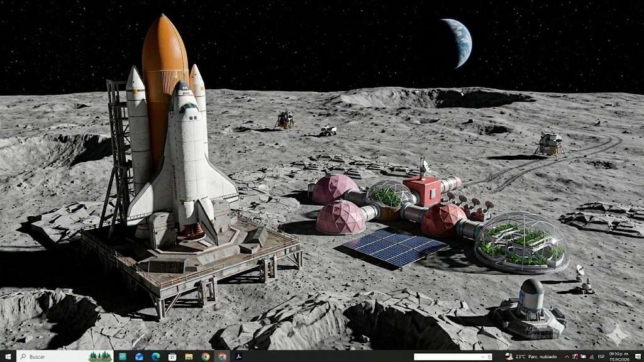The width and height of the screenshot is (644, 362).
Task: Switch to the active highlighted Chrome window
Action: tap(222, 357)
